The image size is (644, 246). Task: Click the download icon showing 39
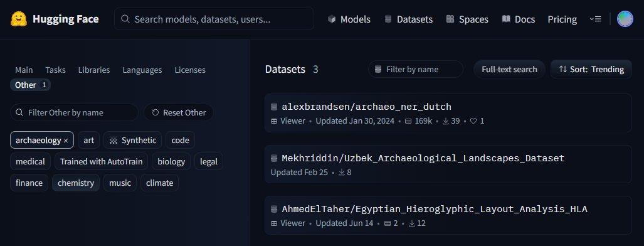(446, 121)
